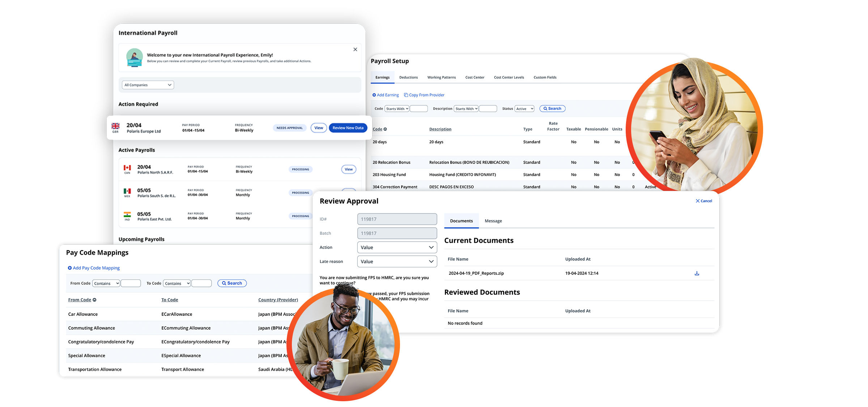Open the Late reason Value dropdown
Viewport: 868px width, 407px height.
point(397,262)
